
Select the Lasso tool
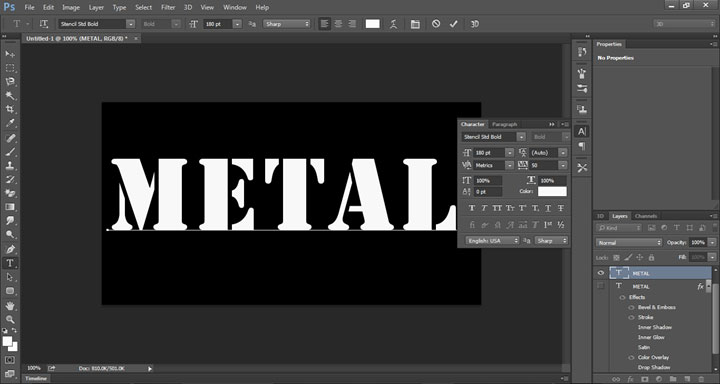click(x=10, y=82)
